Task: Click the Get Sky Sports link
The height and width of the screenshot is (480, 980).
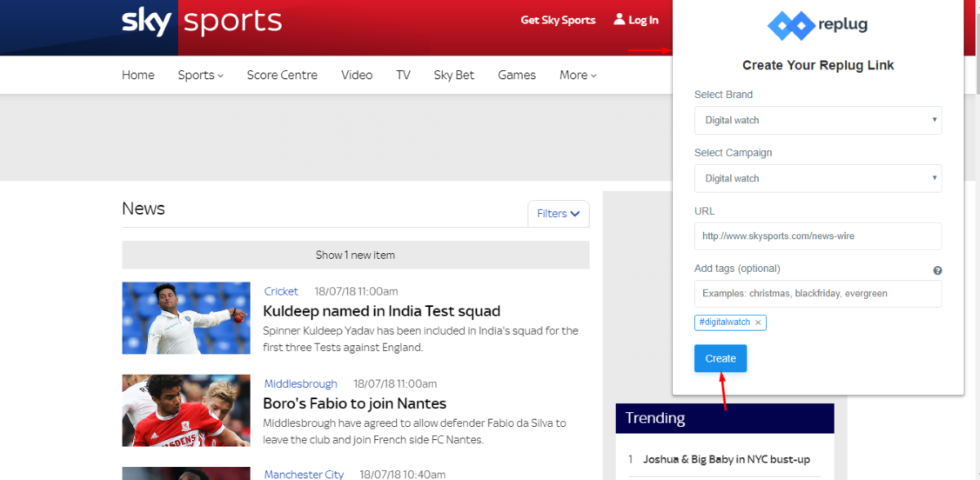Action: [559, 20]
